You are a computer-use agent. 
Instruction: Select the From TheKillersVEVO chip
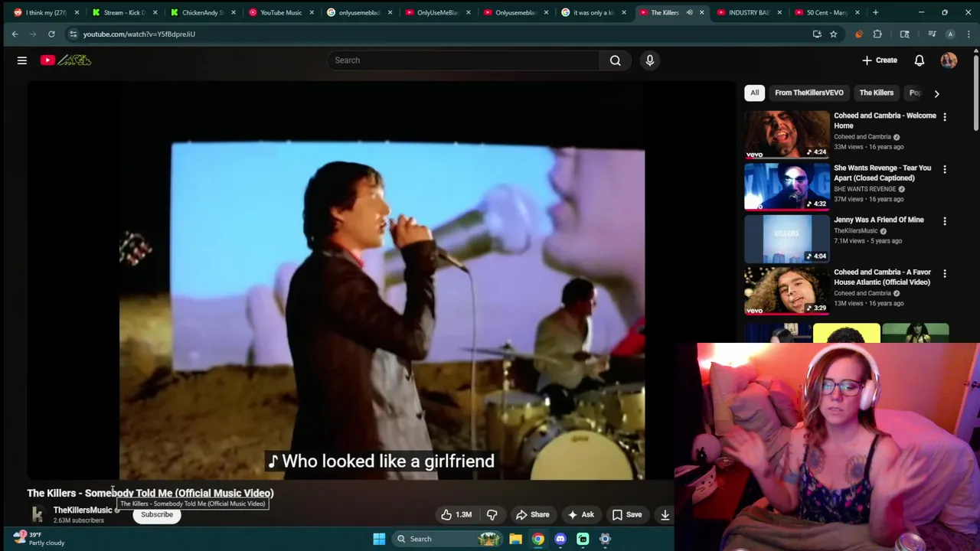pos(808,93)
